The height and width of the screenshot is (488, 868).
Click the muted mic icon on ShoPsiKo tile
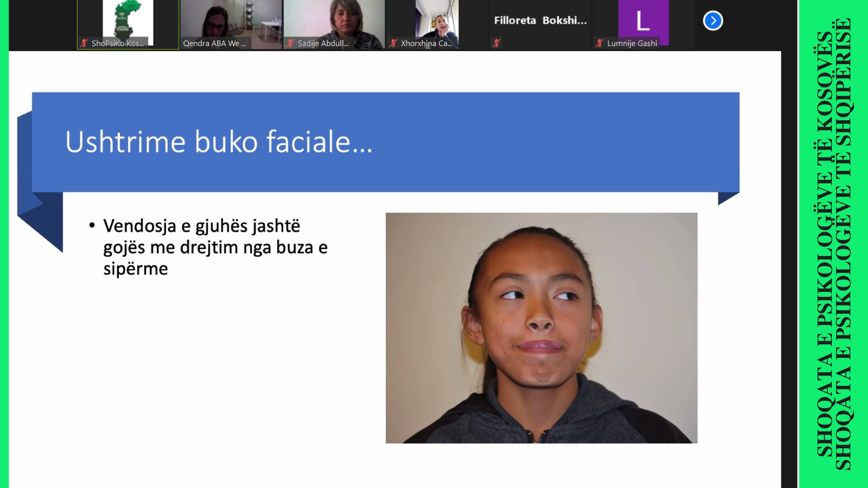(84, 43)
